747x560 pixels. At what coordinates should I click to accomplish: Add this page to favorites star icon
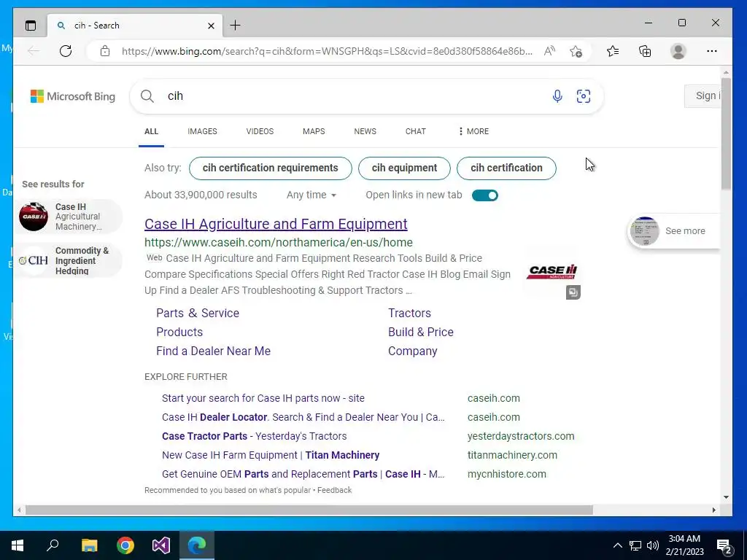click(576, 51)
